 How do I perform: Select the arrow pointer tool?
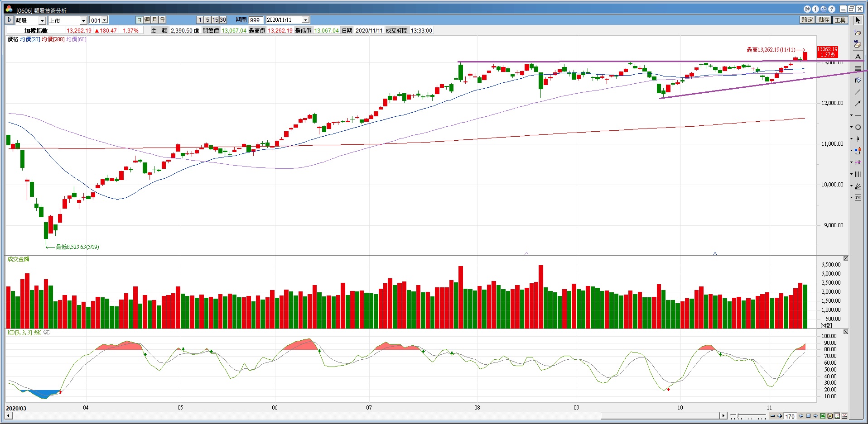[858, 20]
